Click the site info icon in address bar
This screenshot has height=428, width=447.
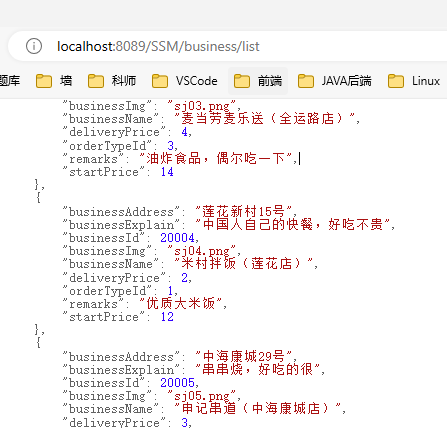pyautogui.click(x=34, y=46)
